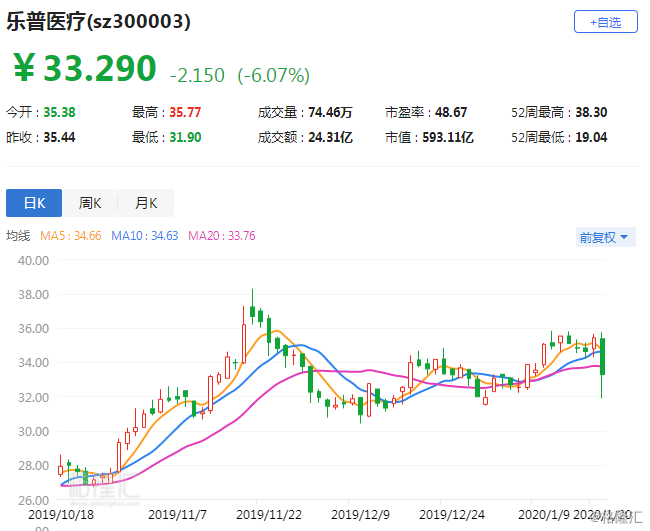
Task: Click the percentage change (-6.07%)
Action: 274,75
